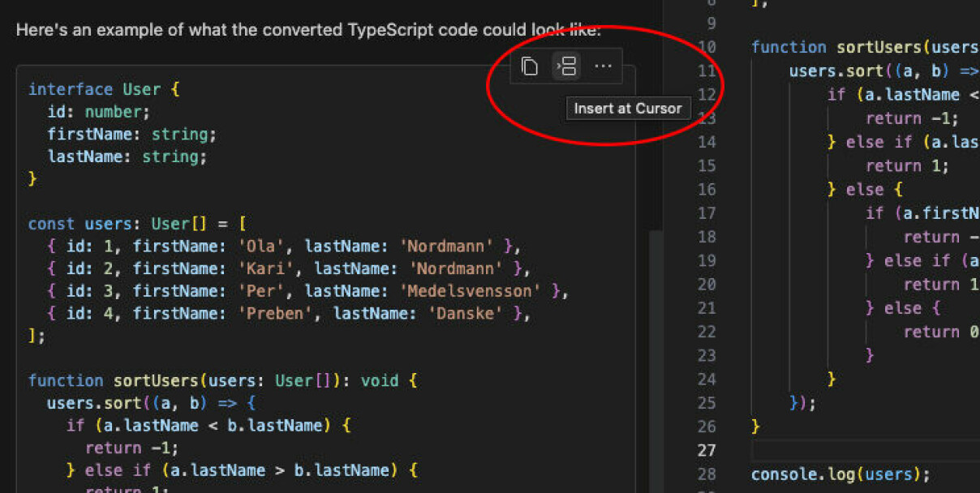980x493 pixels.
Task: Click chat line 'if (a.lastName < b.lastName) {'
Action: point(208,425)
